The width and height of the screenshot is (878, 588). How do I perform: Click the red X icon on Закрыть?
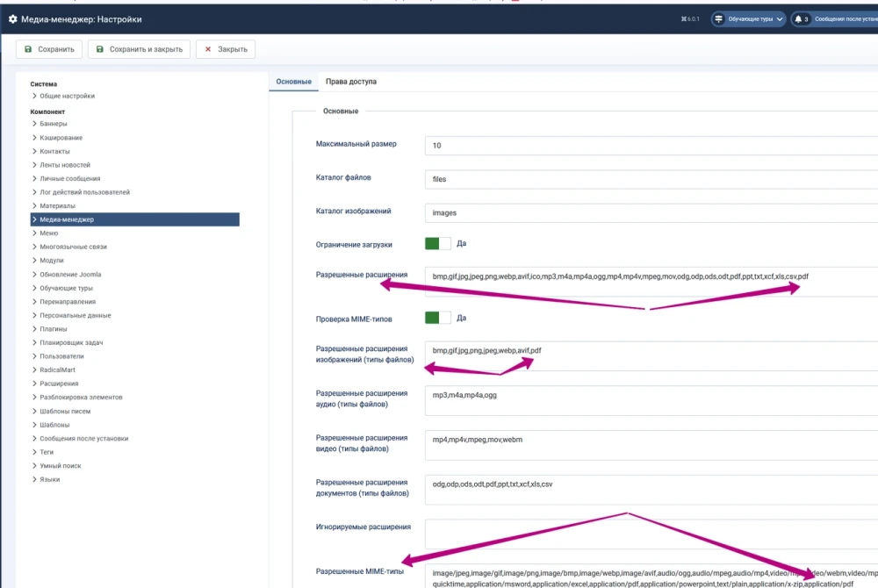(x=208, y=49)
